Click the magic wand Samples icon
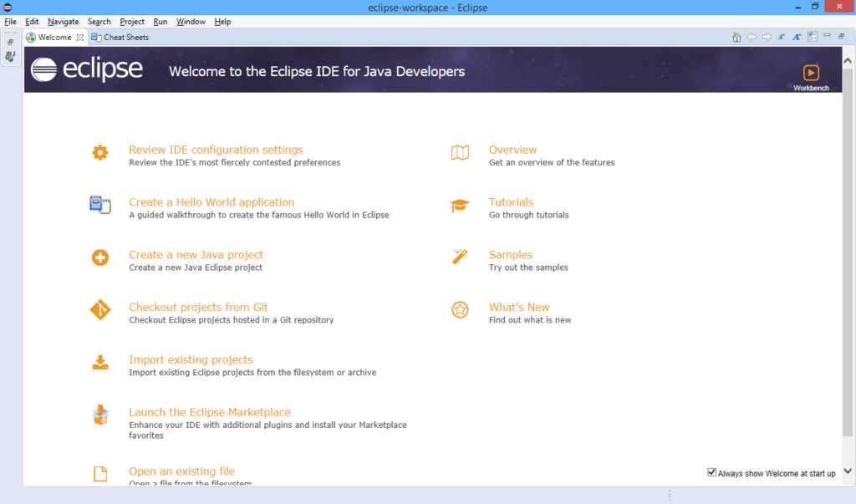The height and width of the screenshot is (504, 856). [x=460, y=257]
